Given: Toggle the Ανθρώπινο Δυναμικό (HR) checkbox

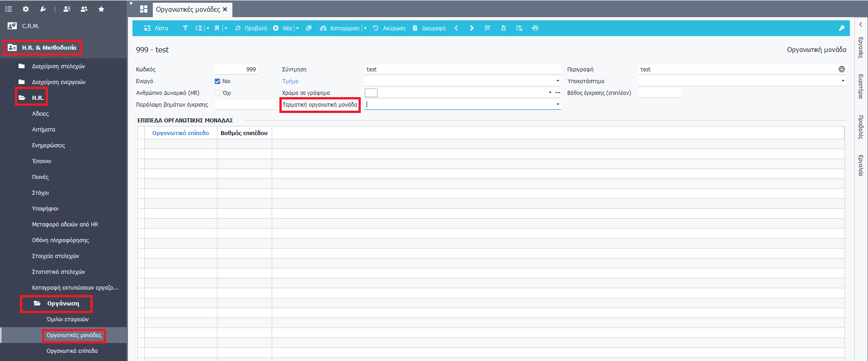Looking at the screenshot, I should 217,93.
